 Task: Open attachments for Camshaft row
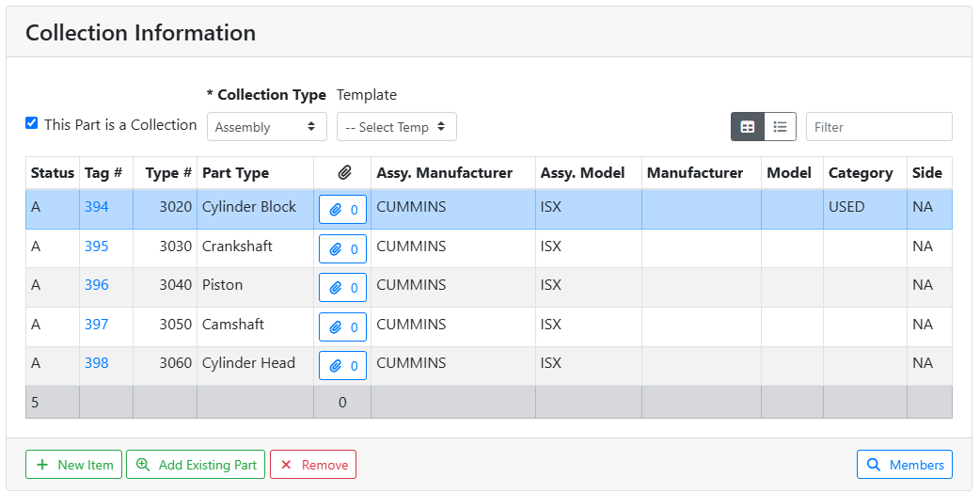click(342, 326)
